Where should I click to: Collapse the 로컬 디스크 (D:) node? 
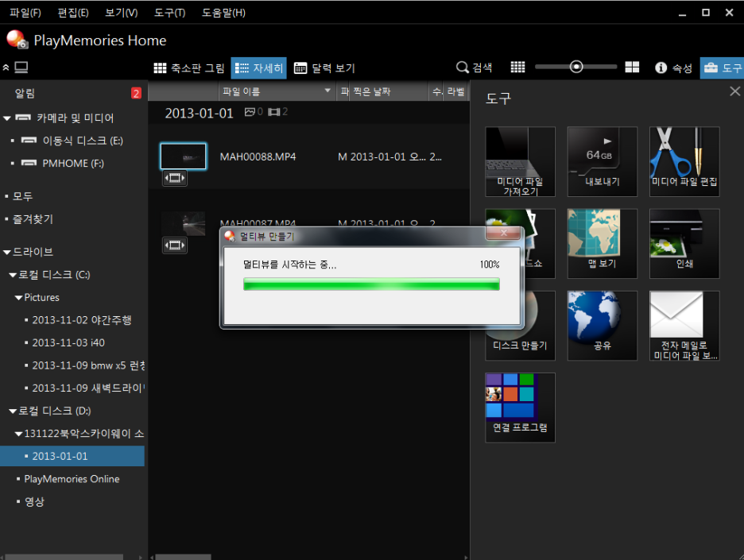[13, 411]
